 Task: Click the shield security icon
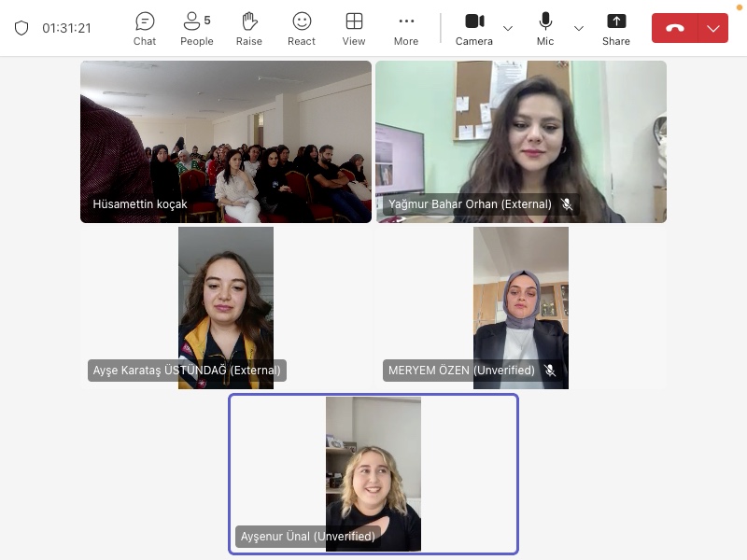pyautogui.click(x=21, y=28)
